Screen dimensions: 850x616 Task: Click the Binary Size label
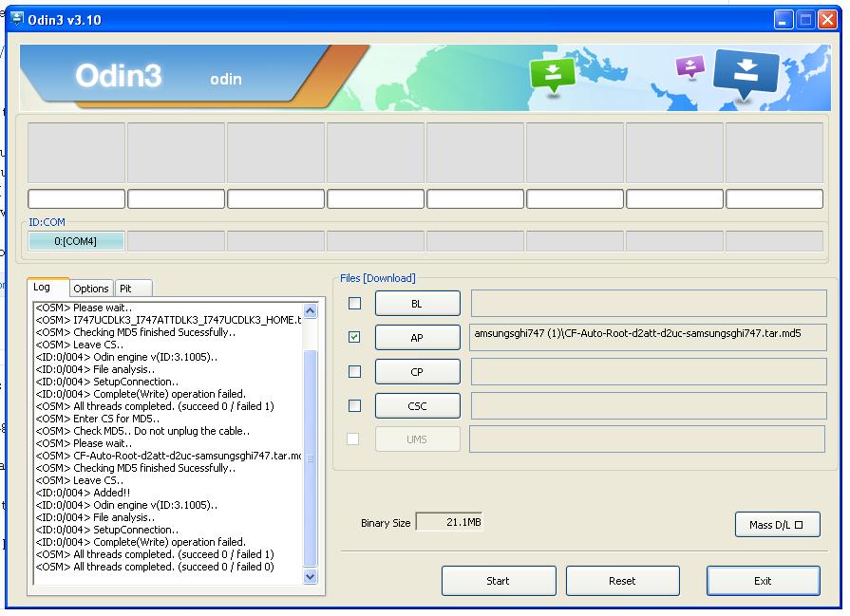[386, 523]
